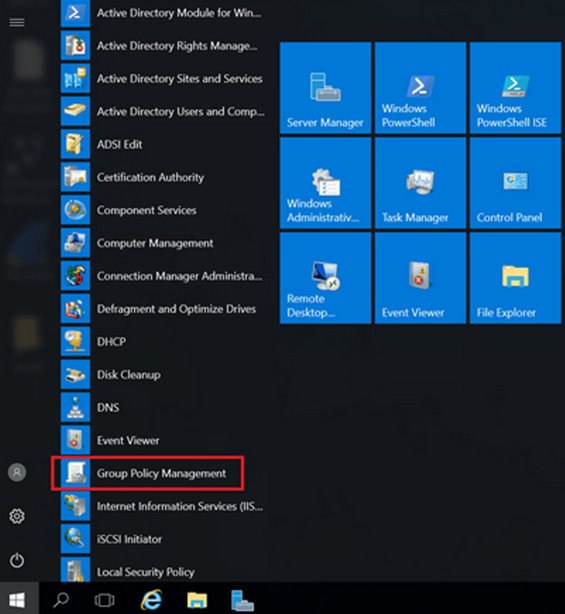The width and height of the screenshot is (565, 614).
Task: Open Internet Explorer in the taskbar
Action: 152,599
